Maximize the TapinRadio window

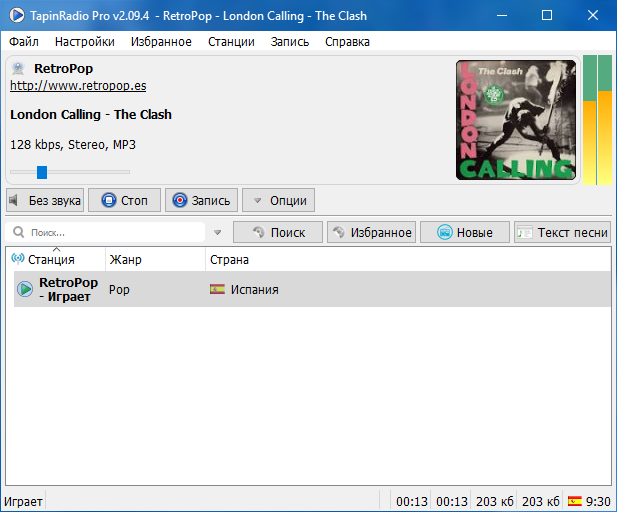pyautogui.click(x=547, y=15)
